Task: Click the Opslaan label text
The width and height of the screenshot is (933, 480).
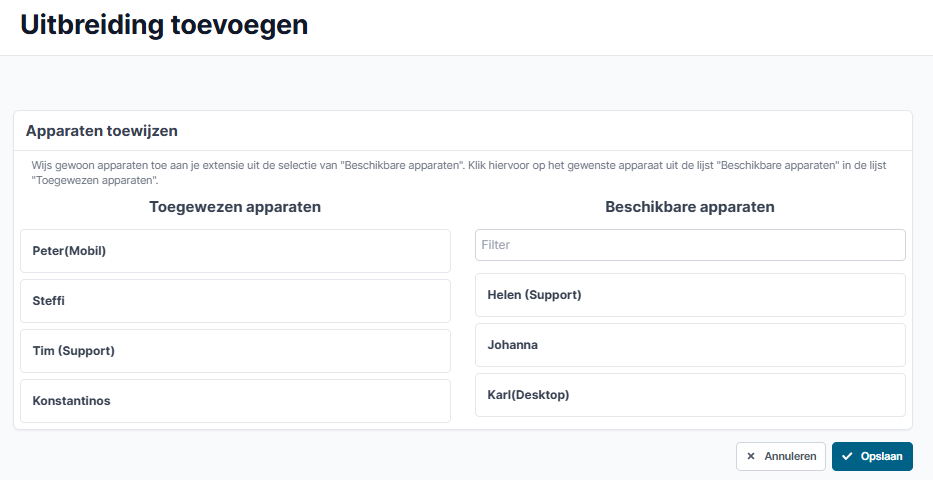Action: 881,456
